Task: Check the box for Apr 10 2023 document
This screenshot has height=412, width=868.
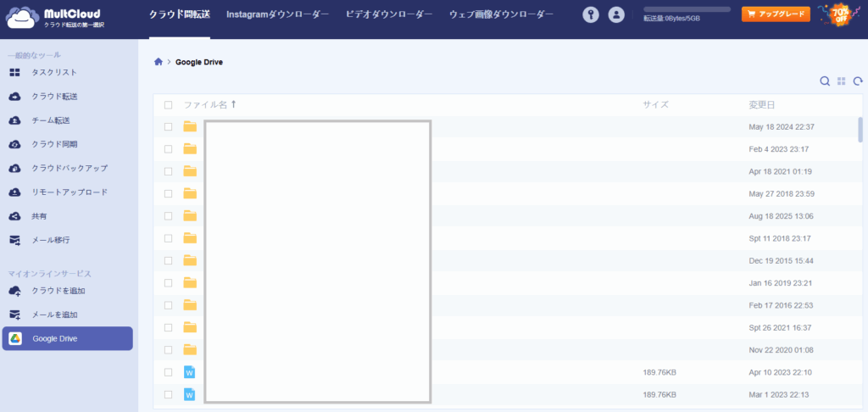Action: pos(168,372)
